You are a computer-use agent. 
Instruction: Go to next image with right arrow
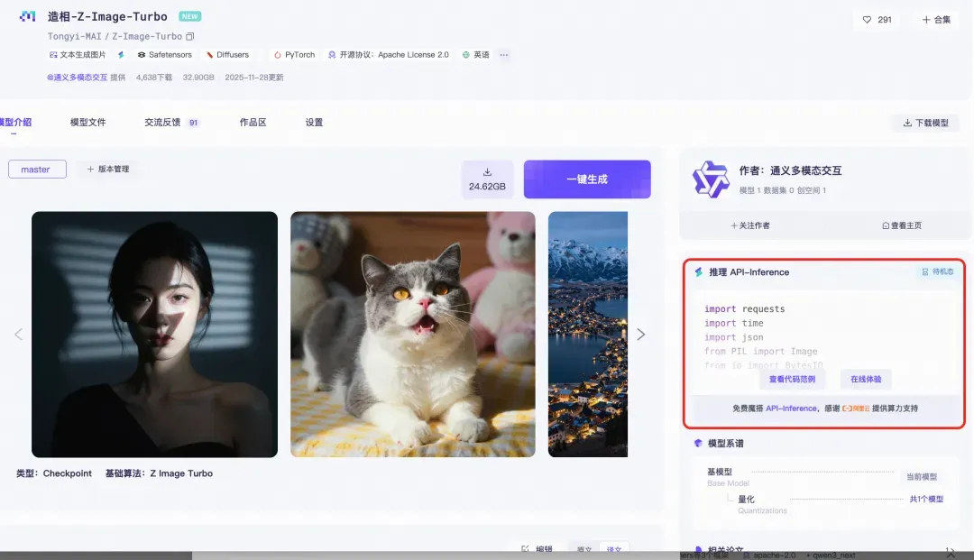(641, 335)
